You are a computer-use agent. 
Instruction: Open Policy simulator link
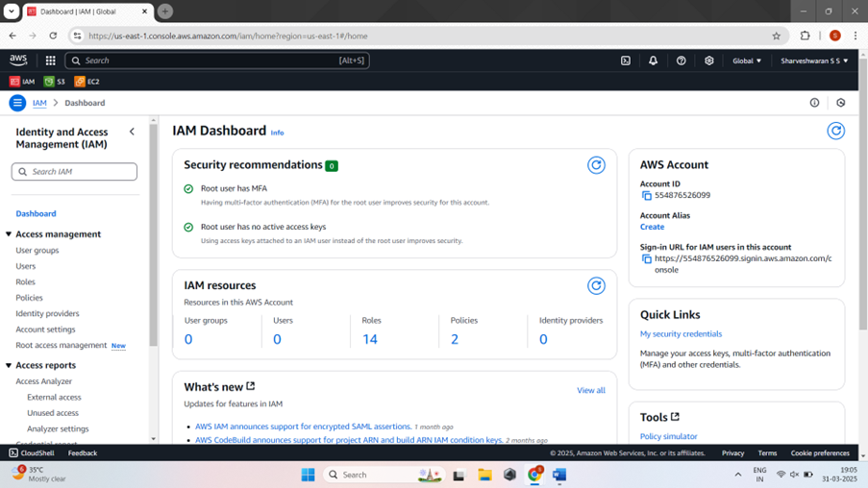pyautogui.click(x=669, y=436)
